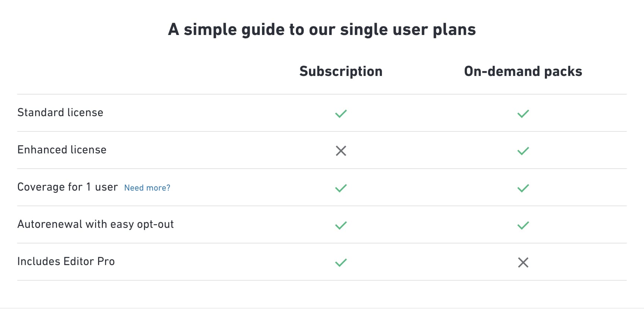Click the 'Standard license' row label
Image resolution: width=644 pixels, height=309 pixels.
pos(60,112)
